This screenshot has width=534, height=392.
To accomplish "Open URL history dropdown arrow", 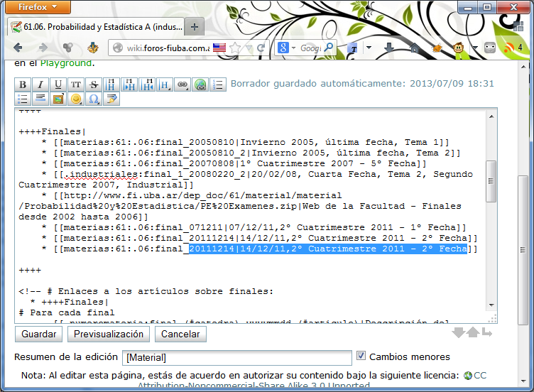I will (x=249, y=48).
